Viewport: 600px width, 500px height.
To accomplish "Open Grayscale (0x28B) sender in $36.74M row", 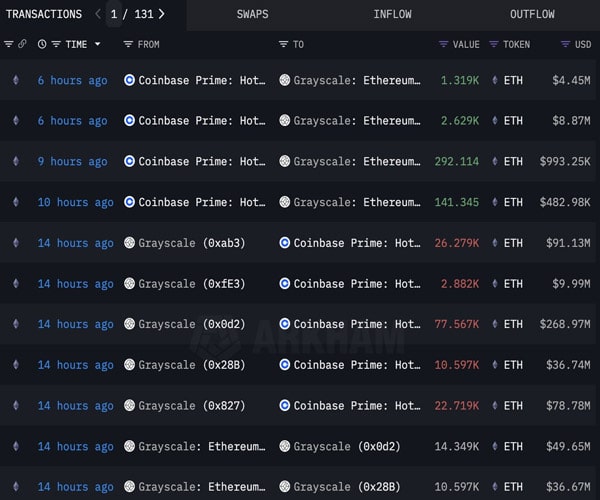I will [x=192, y=365].
